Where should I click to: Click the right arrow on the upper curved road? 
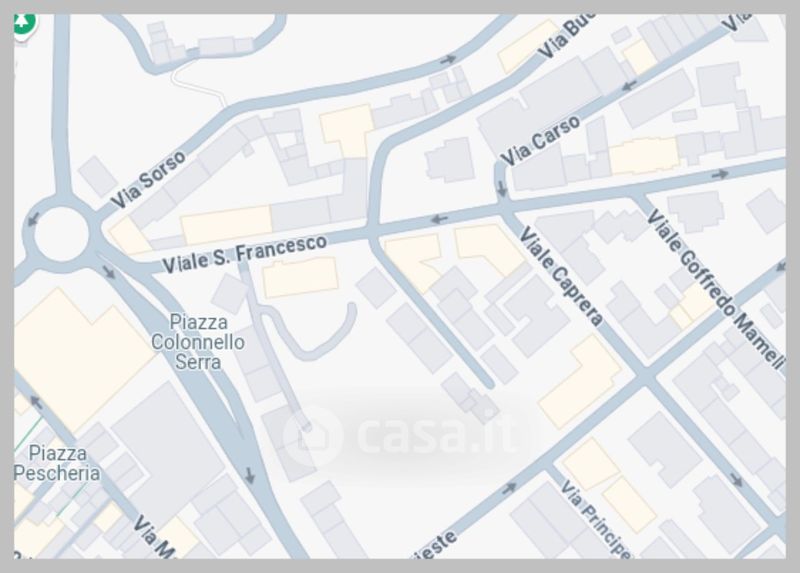448,60
